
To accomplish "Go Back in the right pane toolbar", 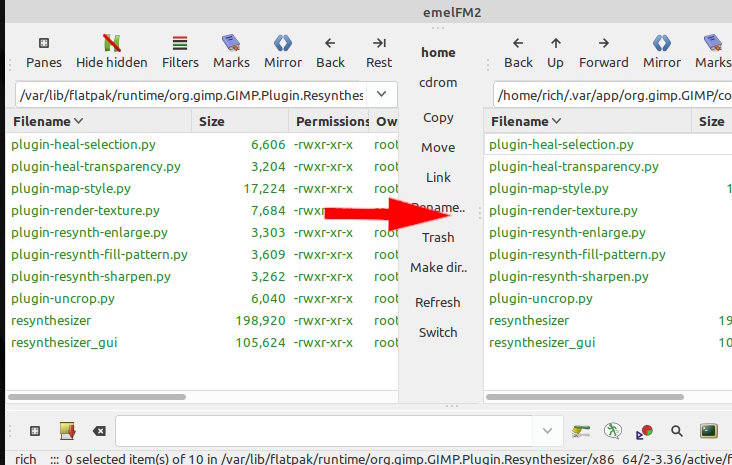I will point(518,43).
